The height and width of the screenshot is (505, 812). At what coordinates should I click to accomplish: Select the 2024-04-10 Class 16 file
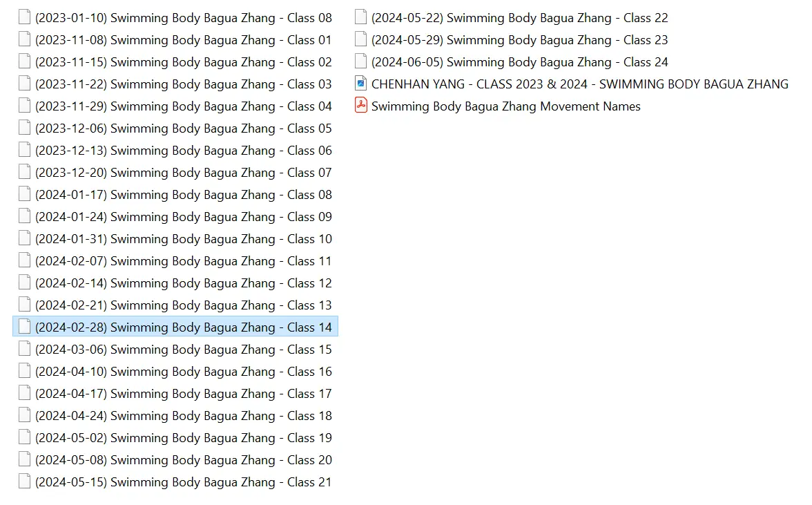click(x=183, y=372)
